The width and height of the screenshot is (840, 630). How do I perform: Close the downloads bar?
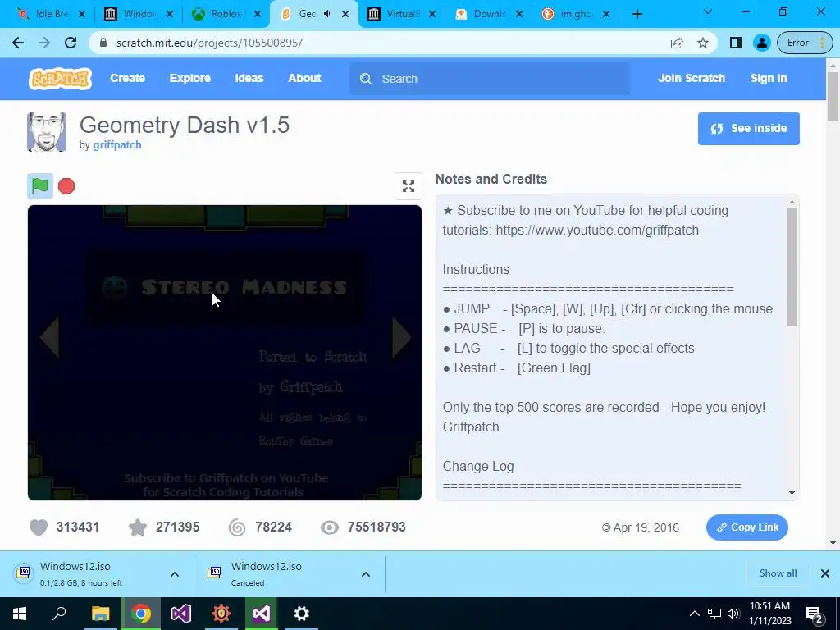pyautogui.click(x=825, y=573)
